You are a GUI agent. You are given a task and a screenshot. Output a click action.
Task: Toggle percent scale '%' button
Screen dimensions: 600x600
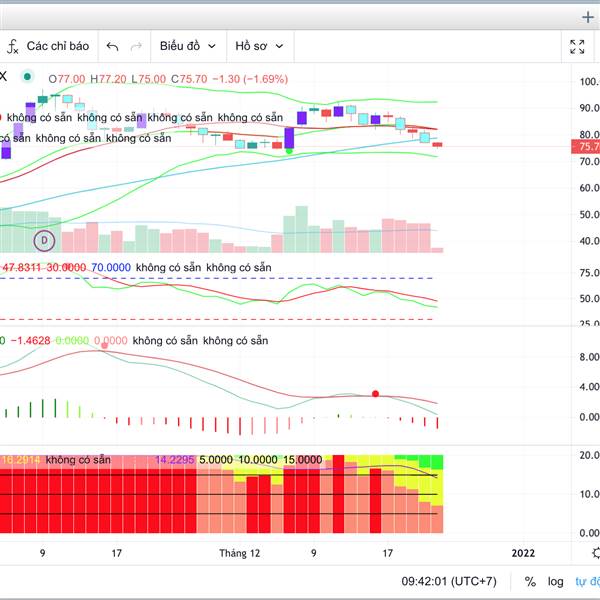(x=530, y=582)
